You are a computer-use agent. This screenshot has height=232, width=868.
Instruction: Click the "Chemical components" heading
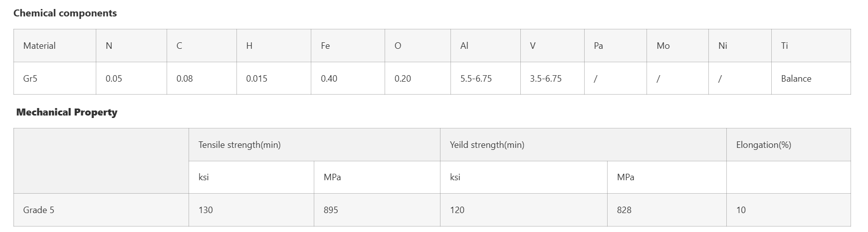point(65,13)
